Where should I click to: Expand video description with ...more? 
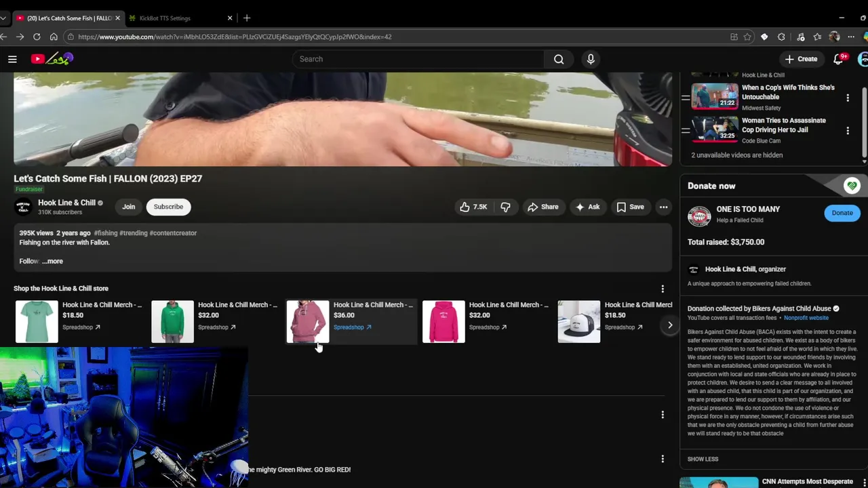[52, 261]
